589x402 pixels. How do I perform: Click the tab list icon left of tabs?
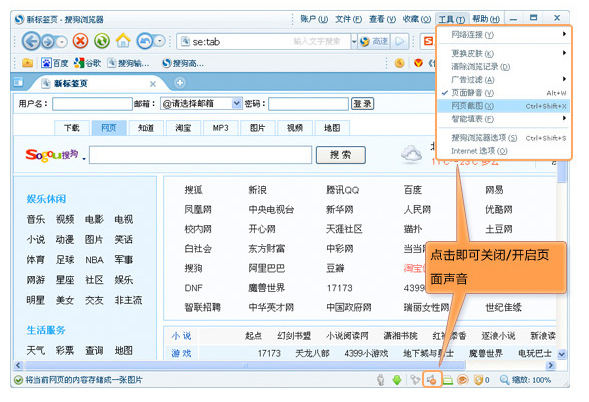[x=18, y=82]
